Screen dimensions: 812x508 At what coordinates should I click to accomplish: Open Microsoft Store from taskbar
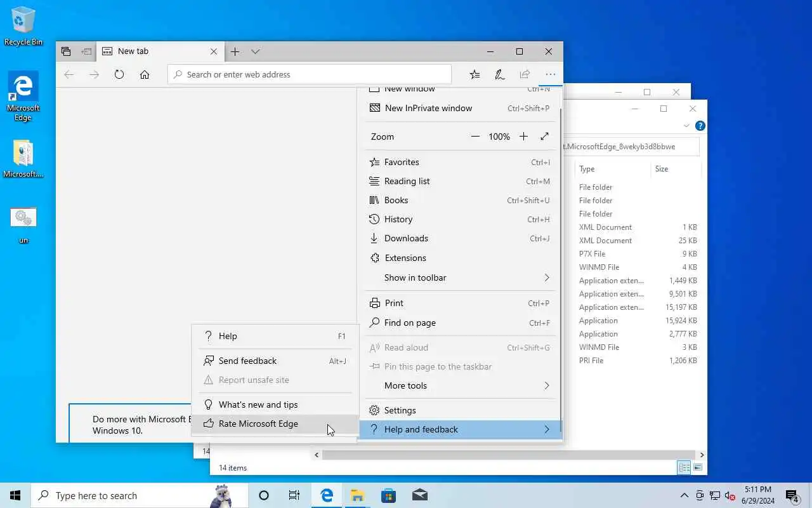[389, 495]
